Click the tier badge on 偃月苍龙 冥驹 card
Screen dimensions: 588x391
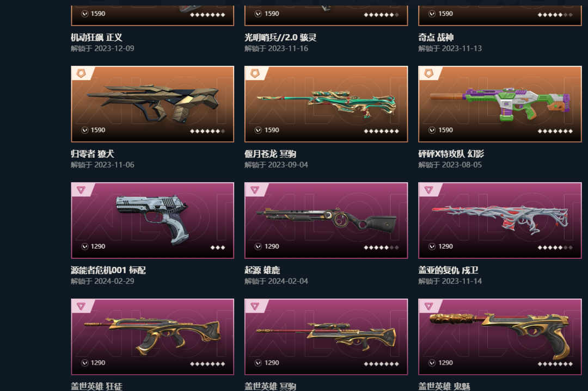[255, 73]
